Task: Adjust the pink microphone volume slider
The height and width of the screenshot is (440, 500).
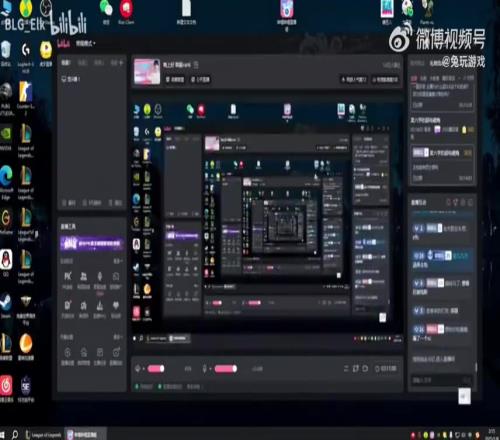Action: 225,369
